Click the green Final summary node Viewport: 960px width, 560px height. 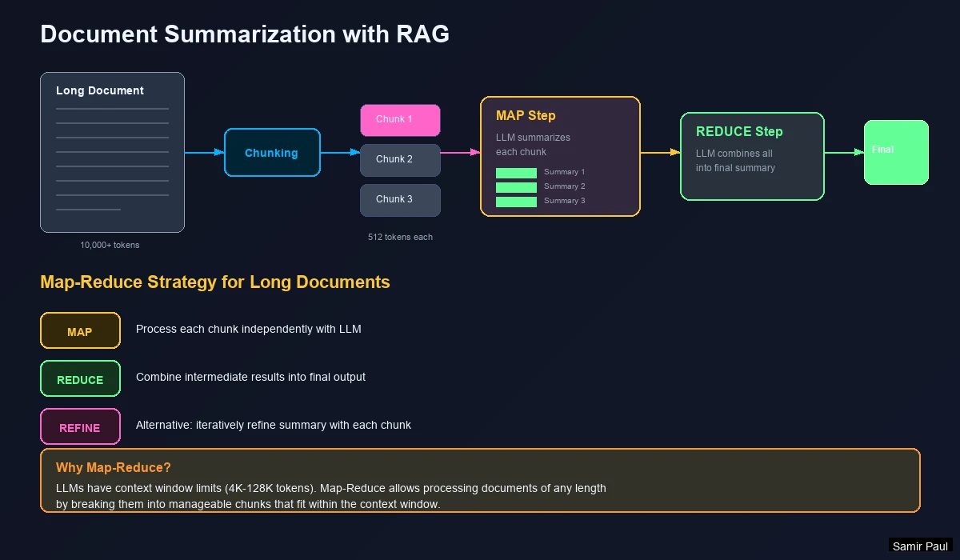click(895, 152)
